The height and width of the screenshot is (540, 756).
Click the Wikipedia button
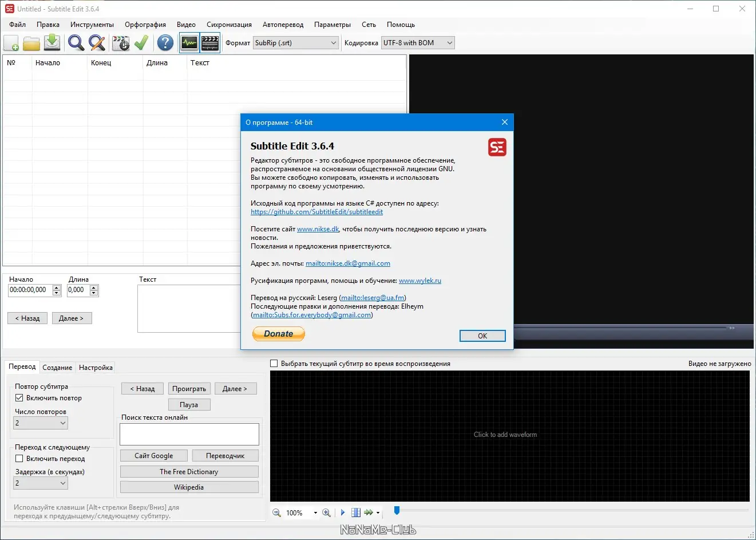(x=189, y=487)
